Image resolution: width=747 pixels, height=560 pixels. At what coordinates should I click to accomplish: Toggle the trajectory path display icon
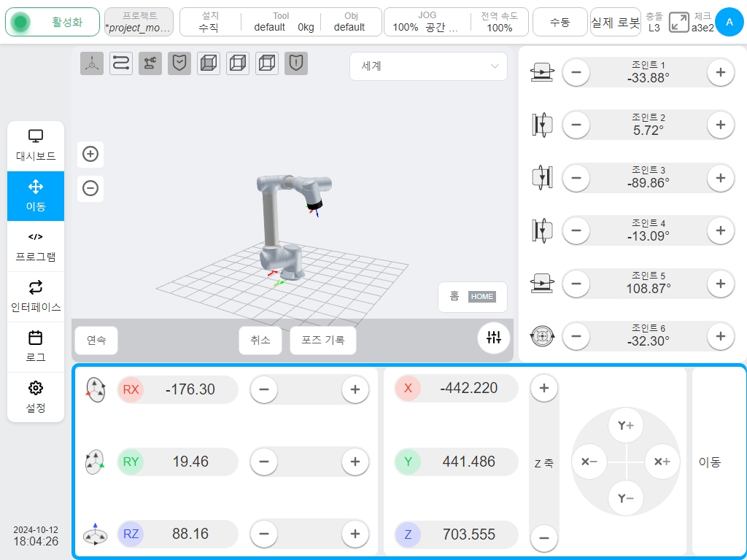(121, 63)
